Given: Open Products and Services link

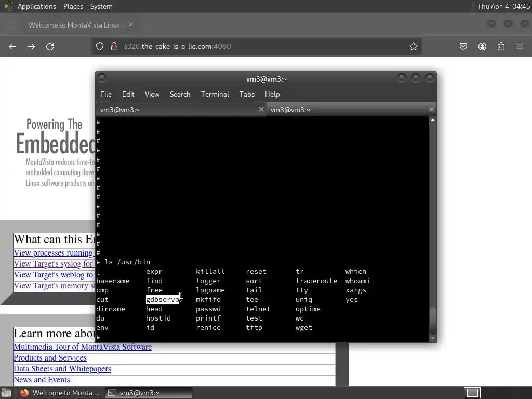Looking at the screenshot, I should pyautogui.click(x=50, y=357).
